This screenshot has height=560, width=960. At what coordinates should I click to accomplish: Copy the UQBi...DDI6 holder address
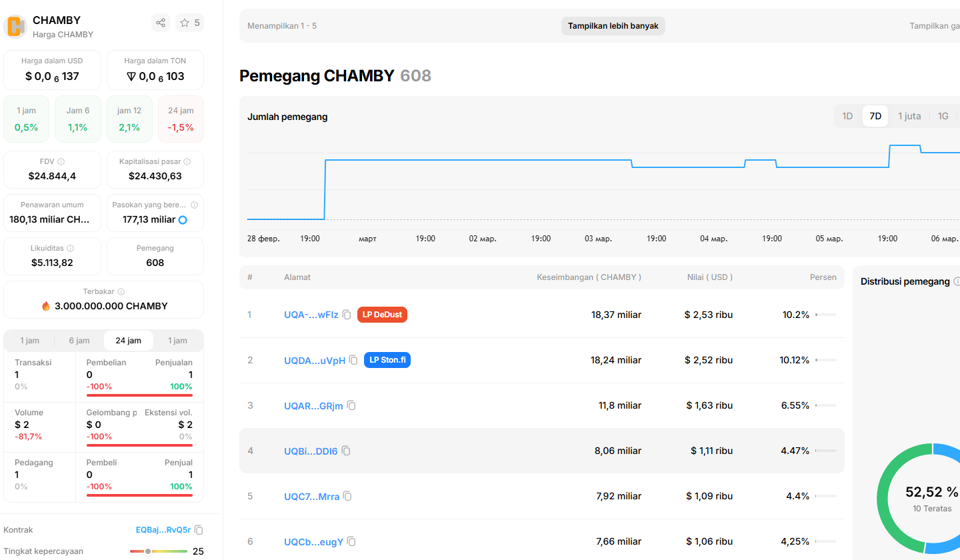coord(346,451)
